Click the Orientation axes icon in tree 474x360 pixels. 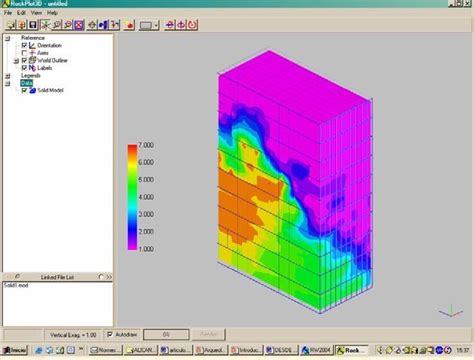coord(32,45)
